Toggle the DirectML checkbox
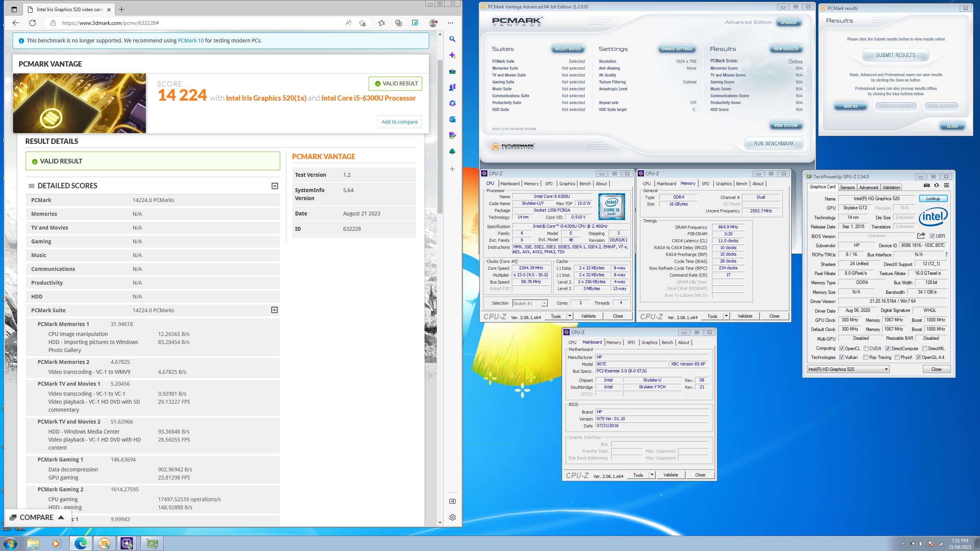 (x=924, y=349)
